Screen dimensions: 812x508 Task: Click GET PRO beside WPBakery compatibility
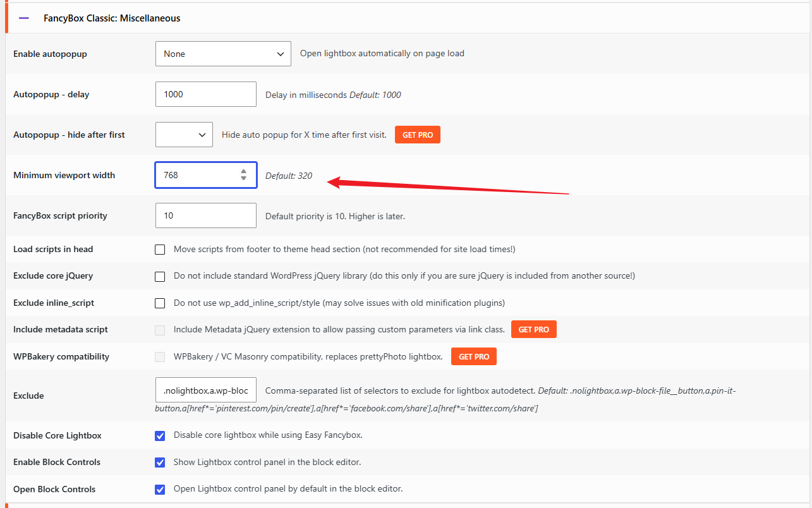pos(474,357)
